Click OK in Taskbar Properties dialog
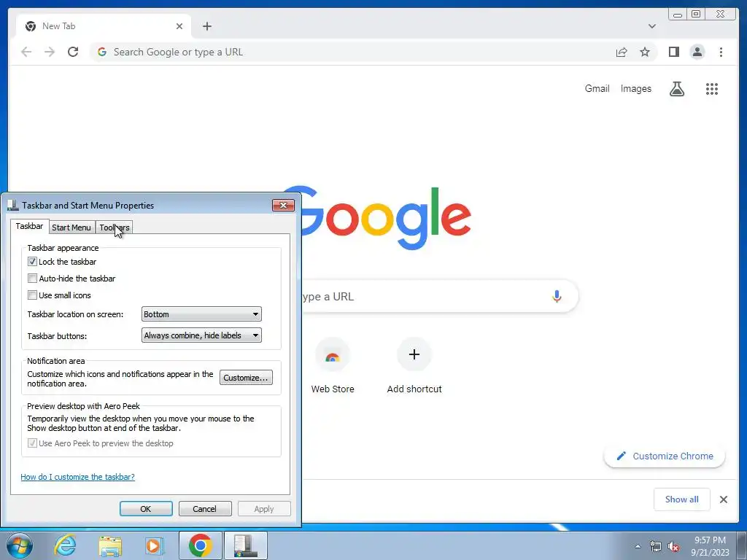747x560 pixels. point(146,508)
